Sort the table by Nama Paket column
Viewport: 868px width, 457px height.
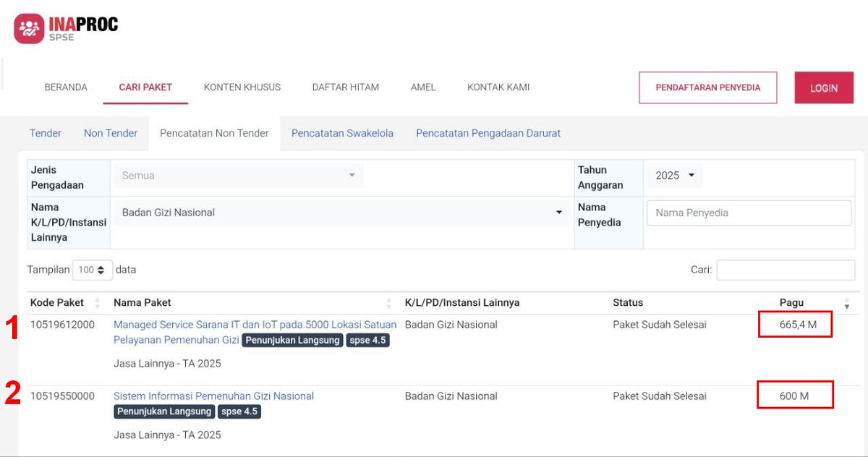(x=387, y=302)
